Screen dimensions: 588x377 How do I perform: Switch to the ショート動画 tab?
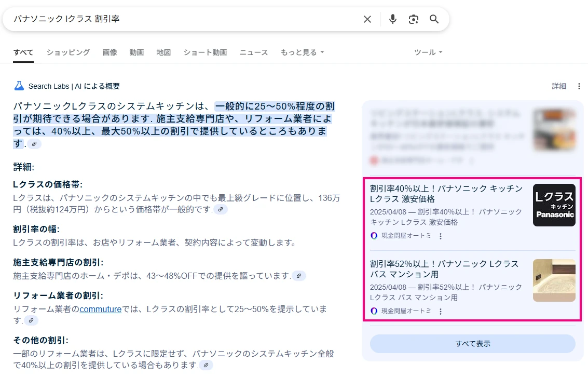pos(205,52)
